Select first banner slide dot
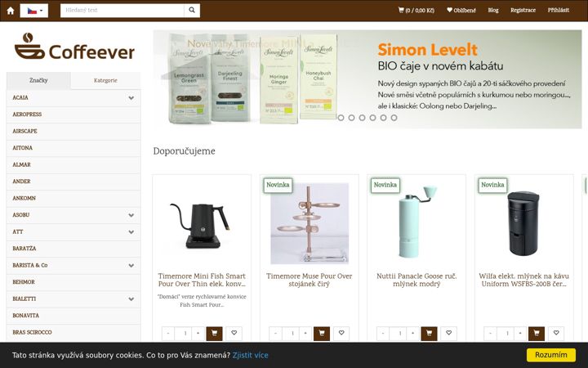 341,118
